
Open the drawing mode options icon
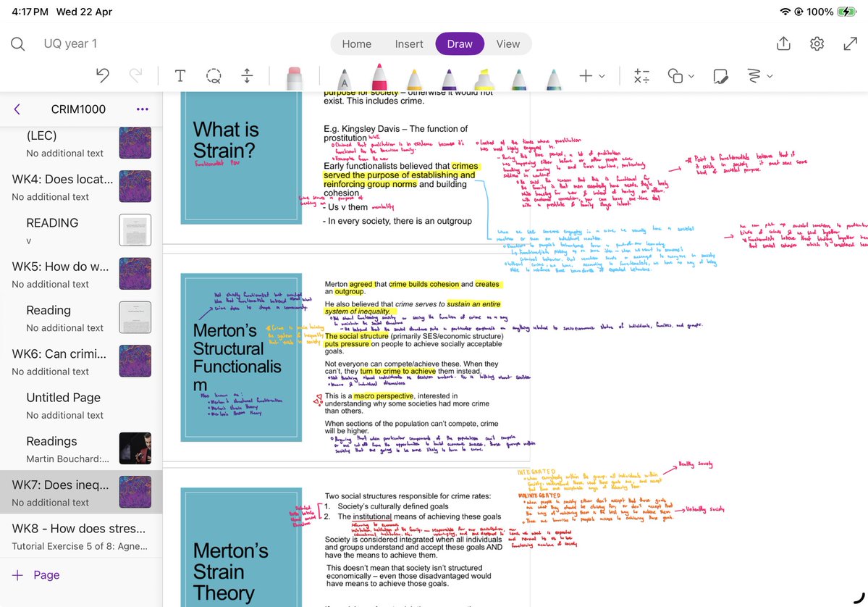pos(754,76)
